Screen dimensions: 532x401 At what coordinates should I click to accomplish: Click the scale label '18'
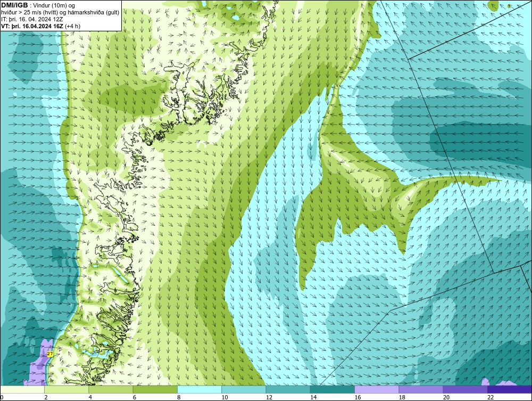coord(402,398)
